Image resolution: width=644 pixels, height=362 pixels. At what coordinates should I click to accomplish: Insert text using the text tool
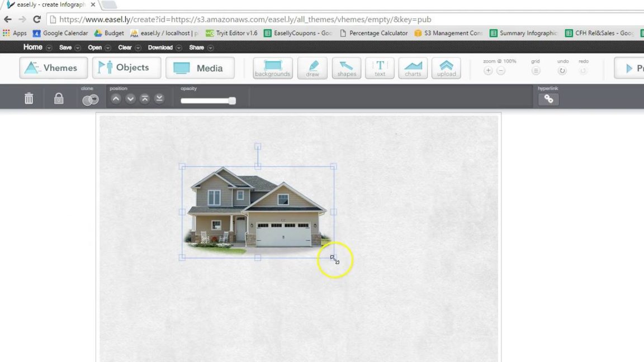point(380,68)
